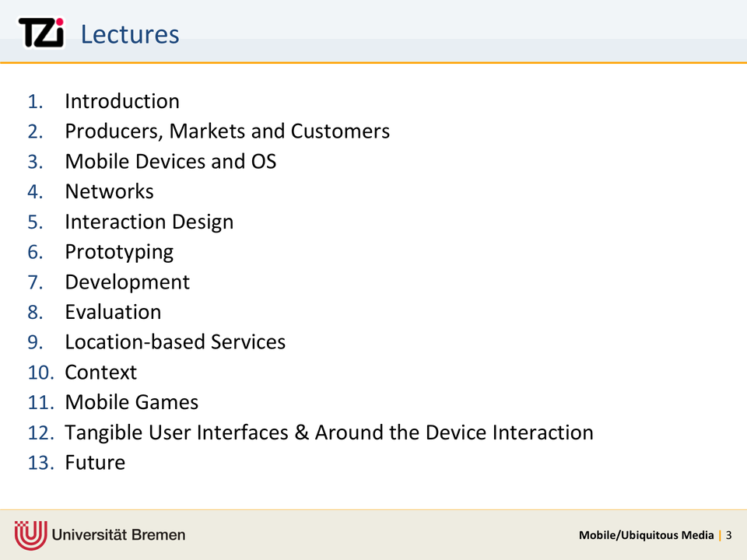Click the orange separator before slide number

[x=721, y=535]
